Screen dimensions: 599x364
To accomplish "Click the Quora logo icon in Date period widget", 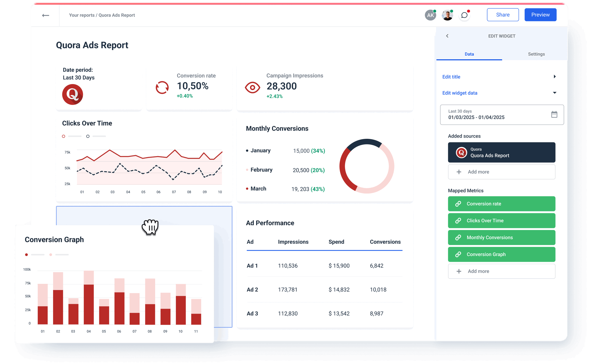I will coord(72,94).
